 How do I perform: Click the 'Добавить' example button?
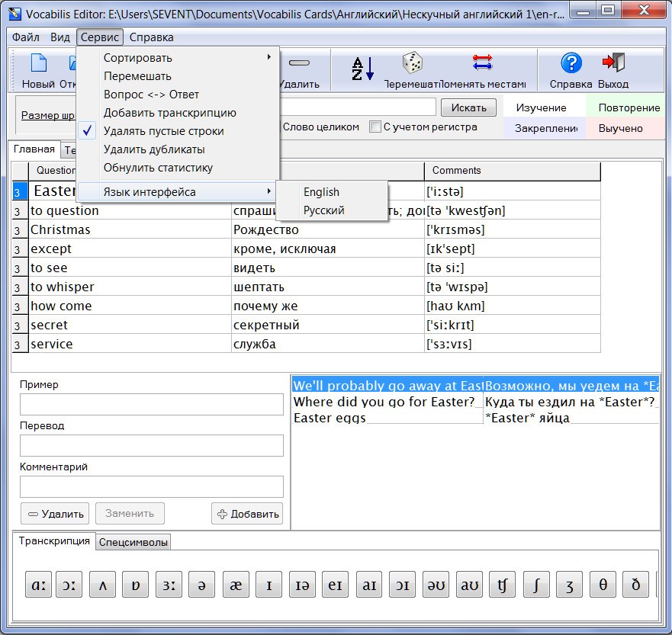point(247,513)
